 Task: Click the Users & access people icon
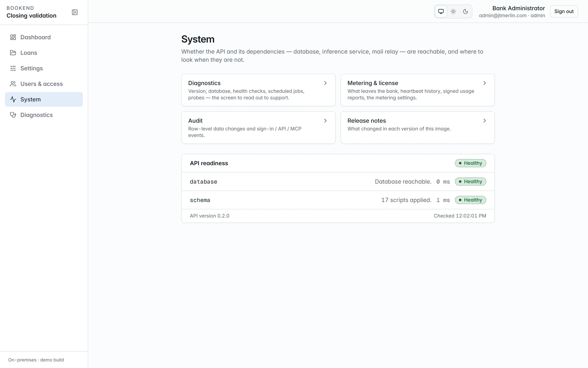coord(13,84)
